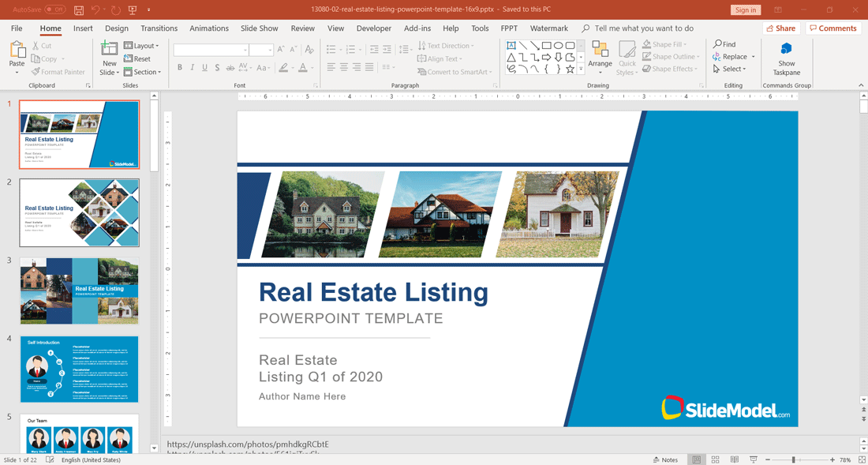Screen dimensions: 868x465
Task: Select the oval shape in gallery
Action: (x=559, y=45)
